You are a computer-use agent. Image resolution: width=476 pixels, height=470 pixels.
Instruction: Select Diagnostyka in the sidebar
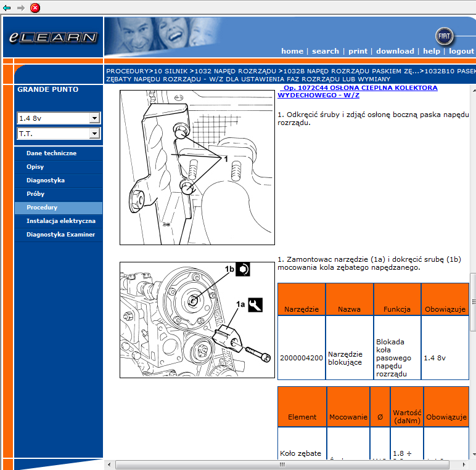tap(45, 180)
